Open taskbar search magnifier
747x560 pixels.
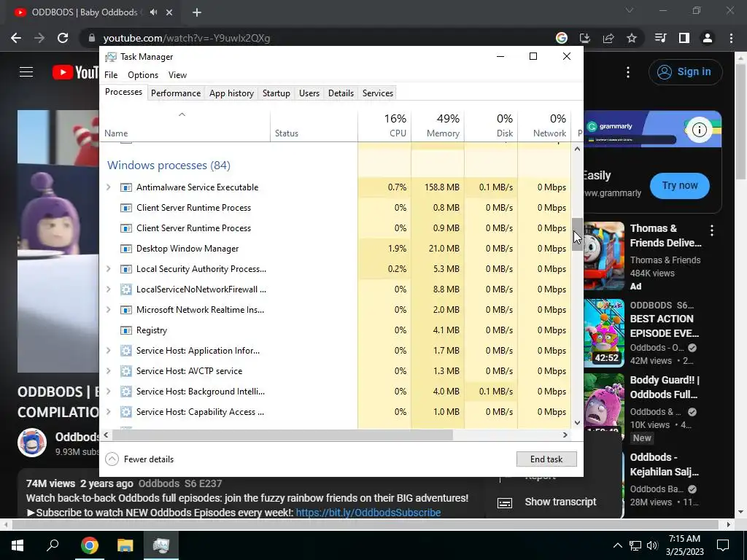(53, 545)
